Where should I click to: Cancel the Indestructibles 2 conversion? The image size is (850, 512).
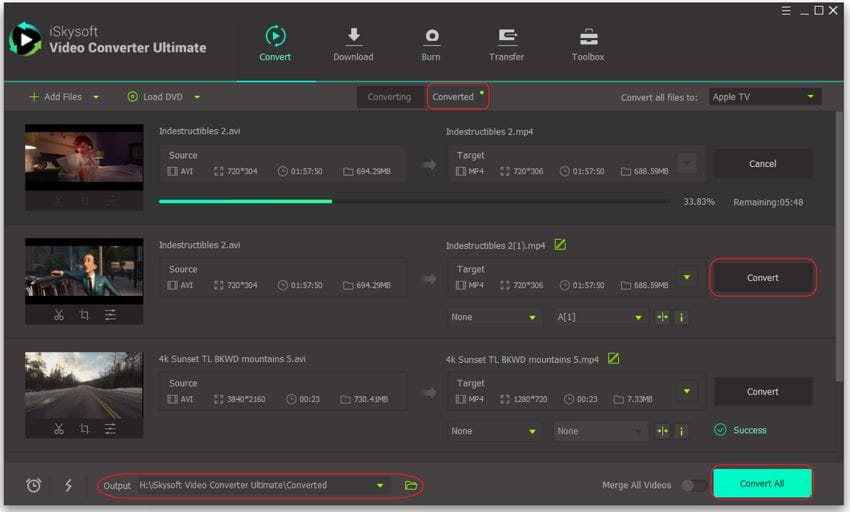tap(762, 163)
